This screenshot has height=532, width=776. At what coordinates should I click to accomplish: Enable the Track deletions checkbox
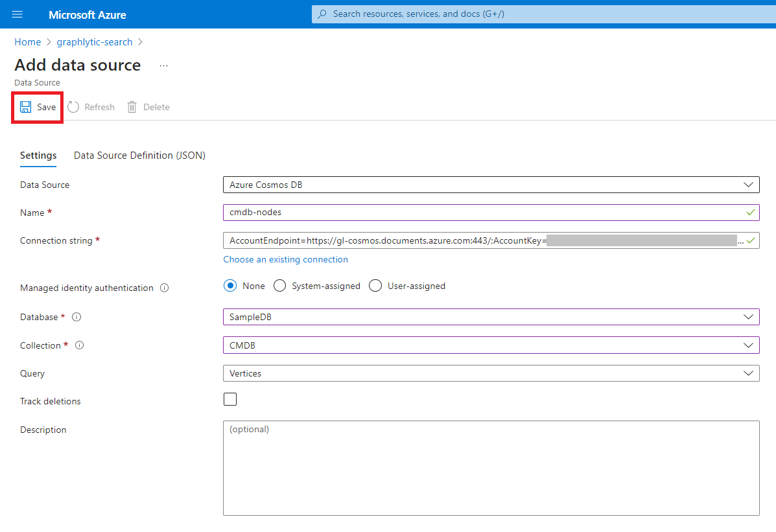(x=230, y=399)
